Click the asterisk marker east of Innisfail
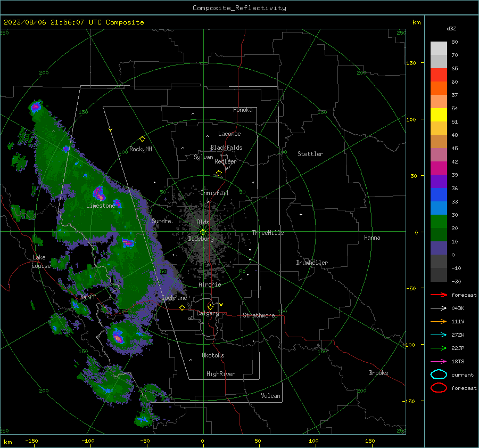This screenshot has width=479, height=448. (253, 183)
